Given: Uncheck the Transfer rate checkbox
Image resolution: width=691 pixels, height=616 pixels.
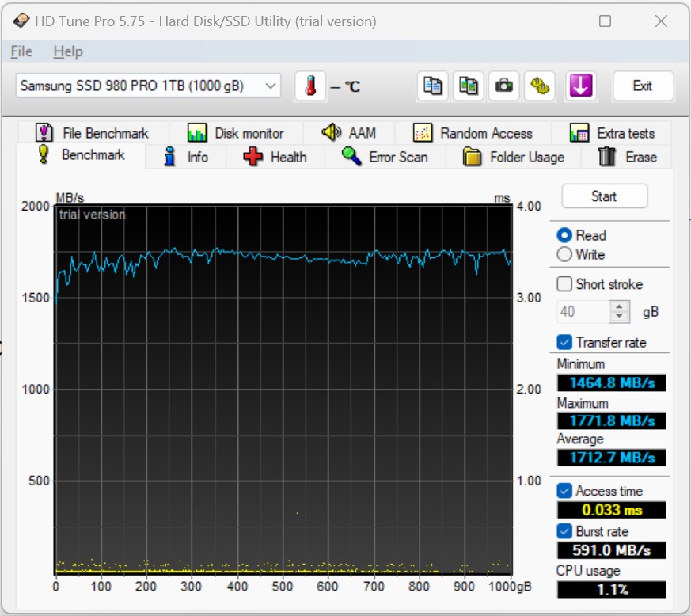Looking at the screenshot, I should point(564,342).
